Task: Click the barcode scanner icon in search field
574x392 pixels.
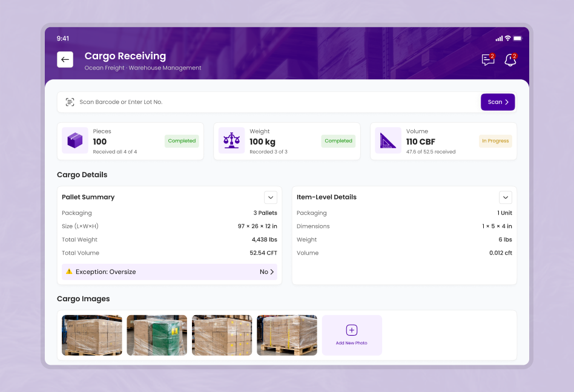Action: (x=70, y=102)
